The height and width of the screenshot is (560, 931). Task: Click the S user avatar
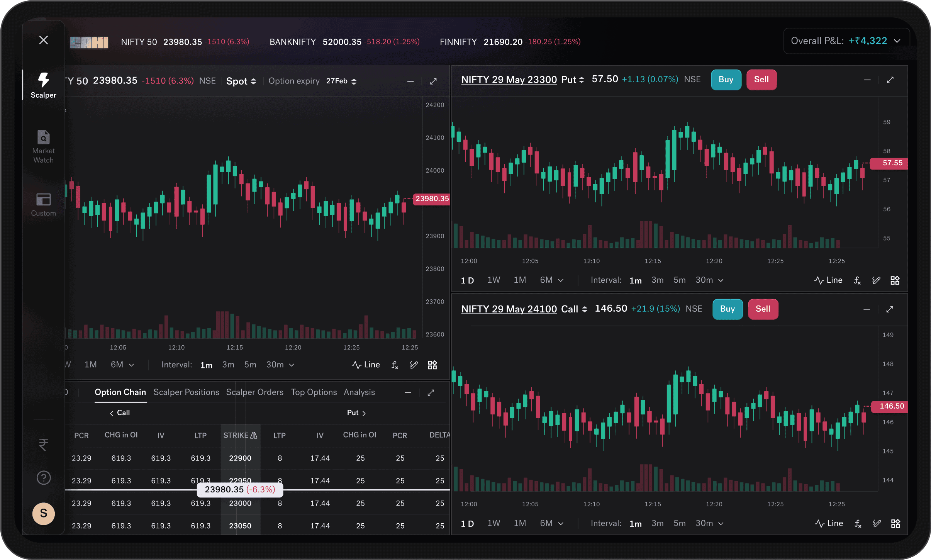point(43,513)
